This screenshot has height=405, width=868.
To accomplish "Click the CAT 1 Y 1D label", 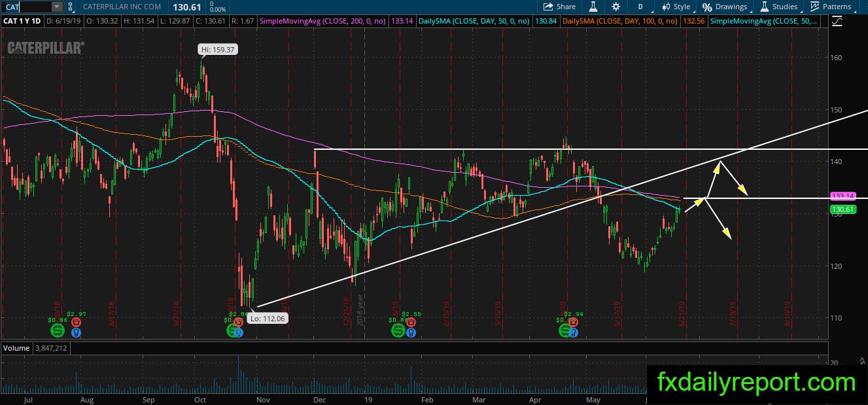I will 22,21.
